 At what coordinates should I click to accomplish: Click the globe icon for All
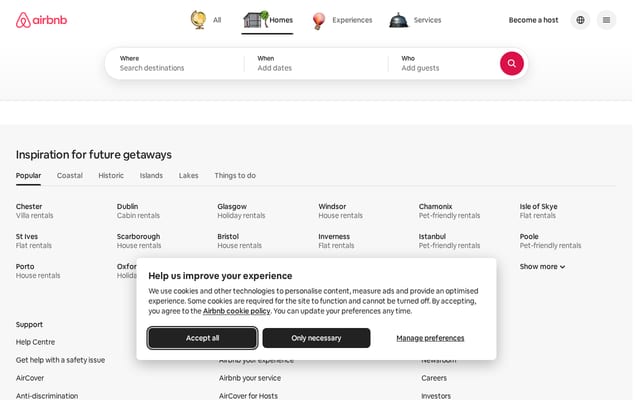tap(198, 20)
